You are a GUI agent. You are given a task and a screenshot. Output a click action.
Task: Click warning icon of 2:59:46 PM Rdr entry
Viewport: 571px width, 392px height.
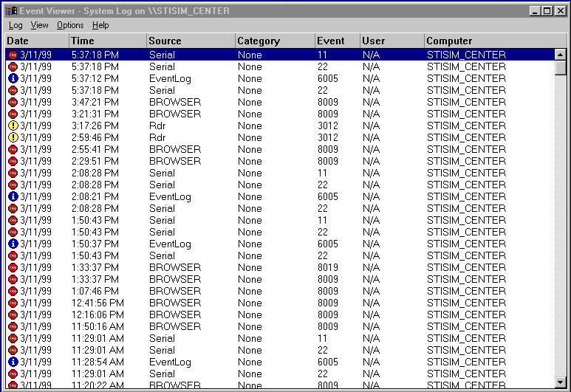click(13, 137)
